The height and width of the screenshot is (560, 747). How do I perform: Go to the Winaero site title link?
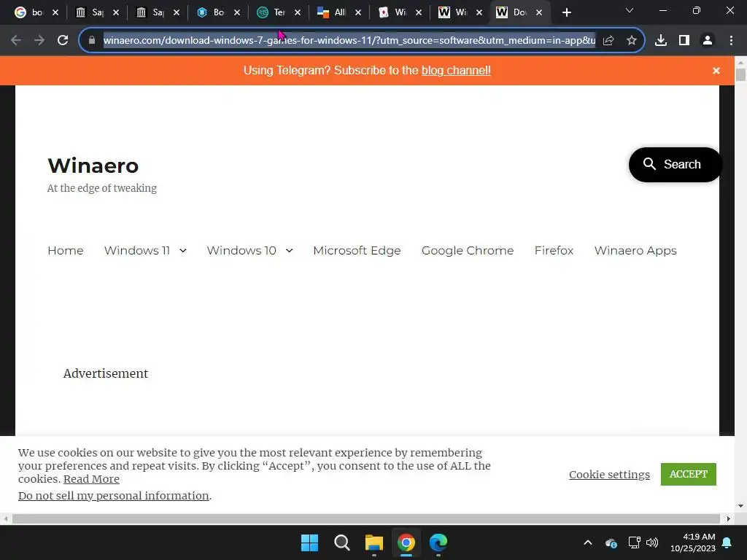point(93,166)
